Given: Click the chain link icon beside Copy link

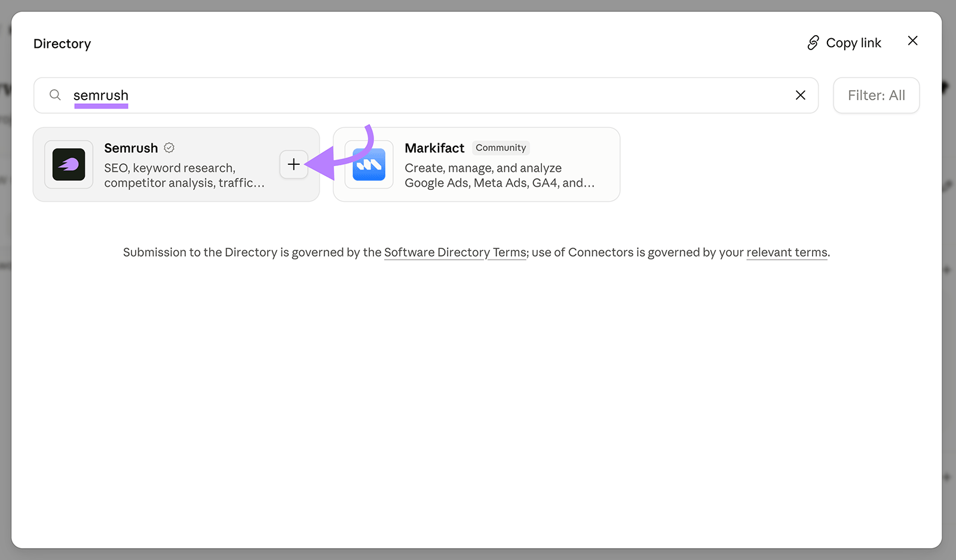Looking at the screenshot, I should point(813,43).
